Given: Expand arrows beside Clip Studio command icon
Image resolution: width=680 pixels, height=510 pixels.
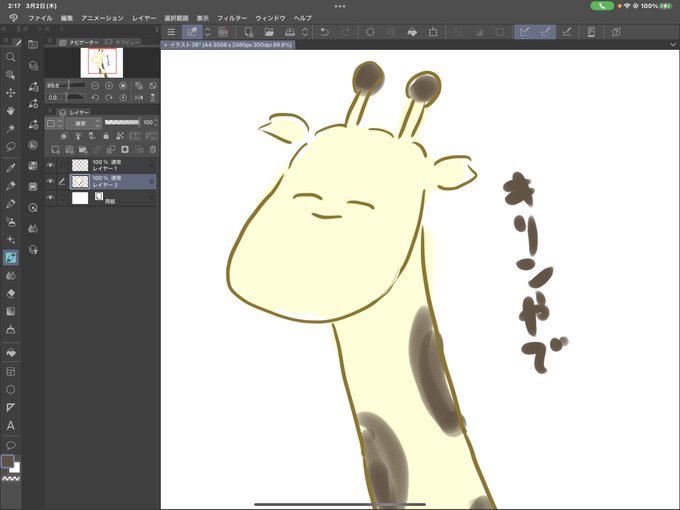Looking at the screenshot, I should [207, 32].
